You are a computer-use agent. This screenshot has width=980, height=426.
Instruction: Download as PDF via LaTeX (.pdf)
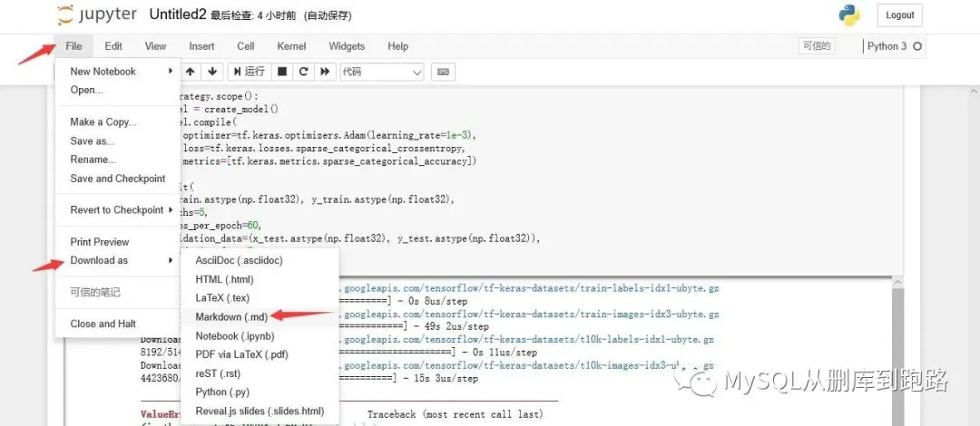260,354
